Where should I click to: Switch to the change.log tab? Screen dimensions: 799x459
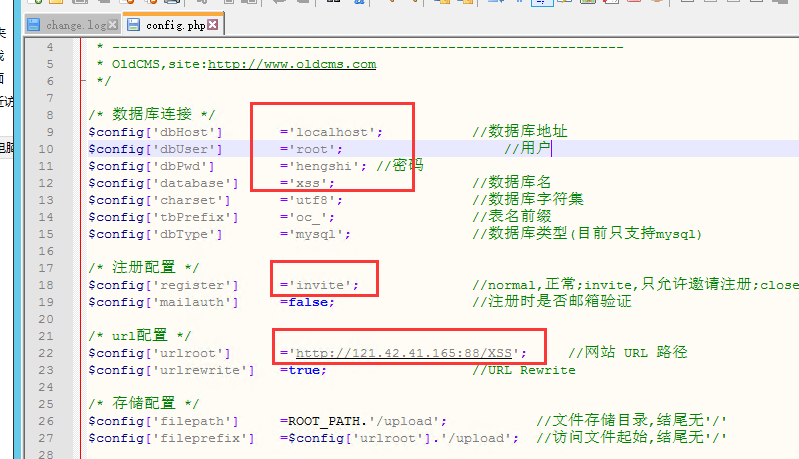tap(74, 25)
